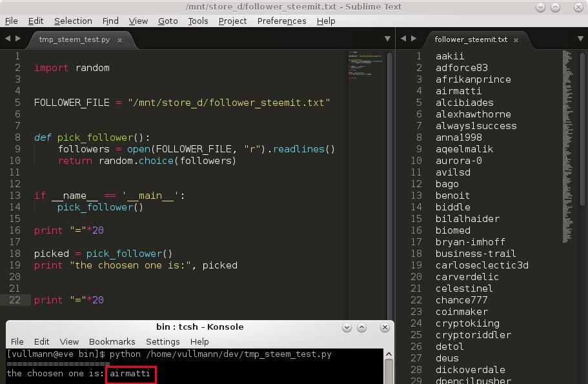Screen dimensions: 588x384
Task: Click the 'always1success' entry
Action: pyautogui.click(x=476, y=126)
